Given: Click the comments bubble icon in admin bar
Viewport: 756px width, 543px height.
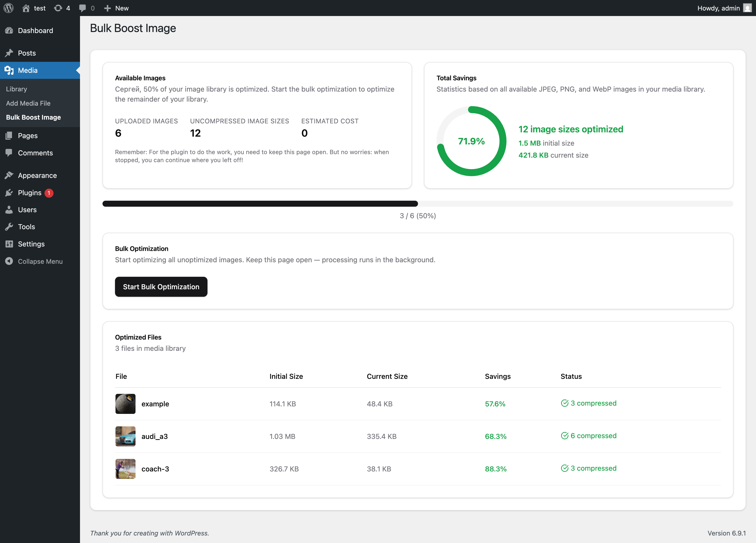Looking at the screenshot, I should click(83, 8).
